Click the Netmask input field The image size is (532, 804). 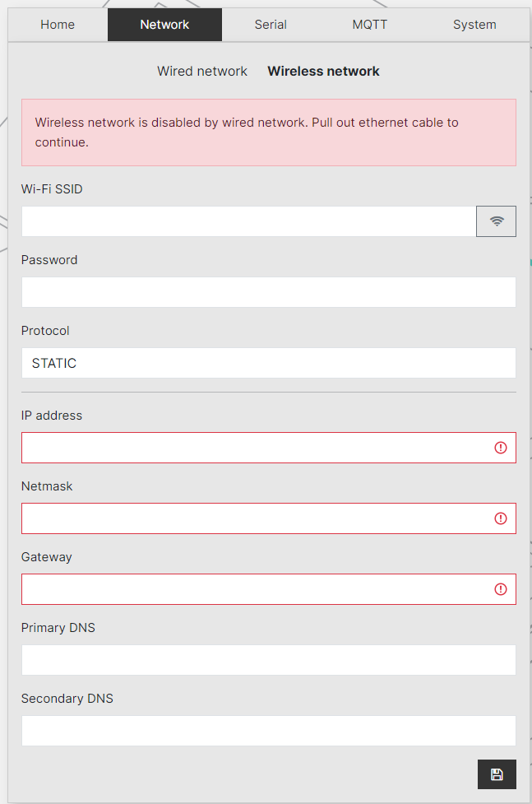tap(247, 518)
